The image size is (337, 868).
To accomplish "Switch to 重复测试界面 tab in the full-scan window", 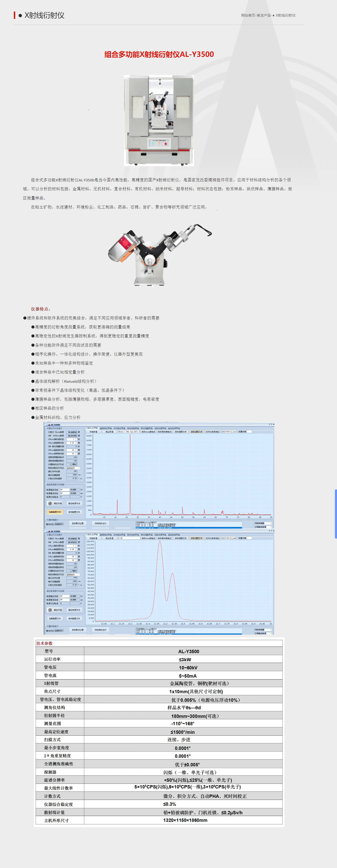I will point(105,428).
